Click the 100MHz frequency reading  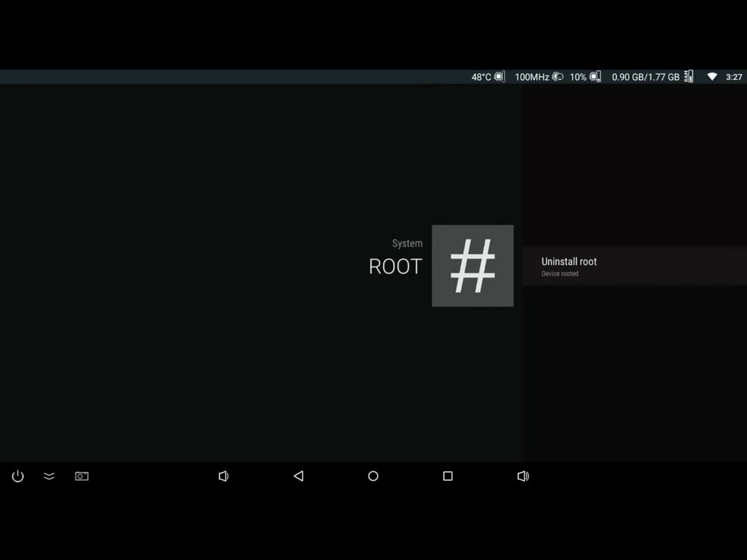tap(534, 76)
